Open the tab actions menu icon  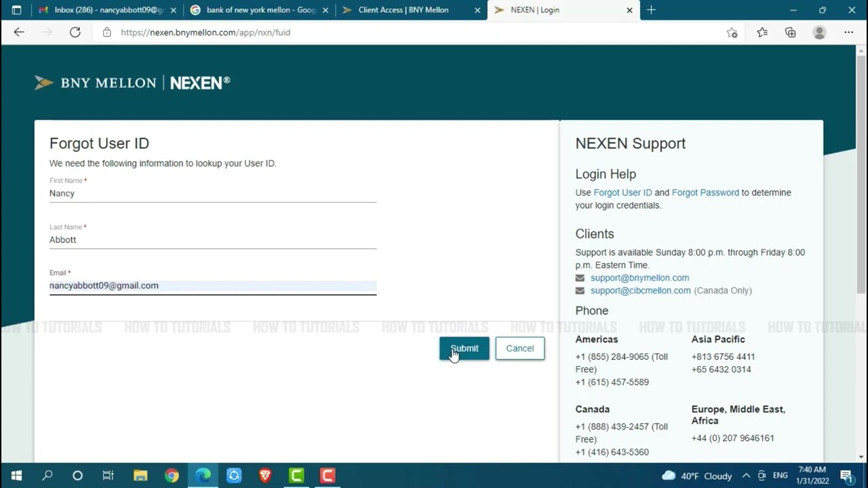click(17, 10)
